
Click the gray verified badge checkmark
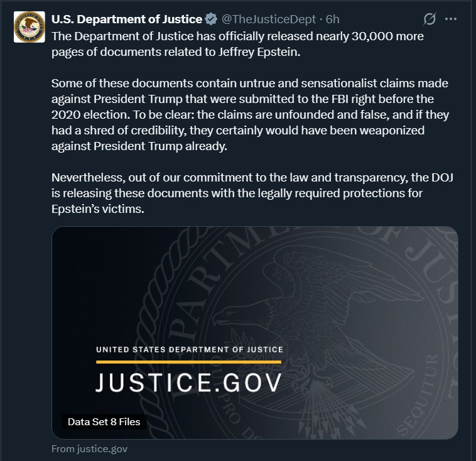click(x=212, y=19)
